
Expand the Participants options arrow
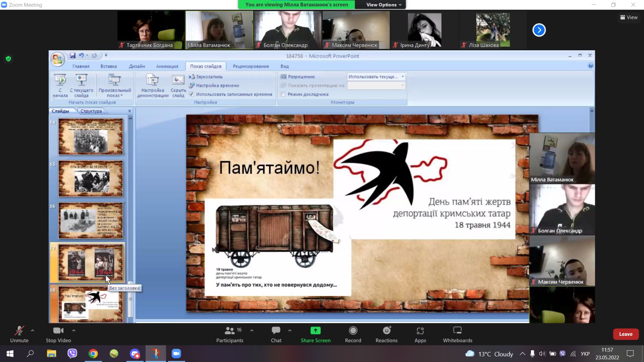pyautogui.click(x=252, y=331)
